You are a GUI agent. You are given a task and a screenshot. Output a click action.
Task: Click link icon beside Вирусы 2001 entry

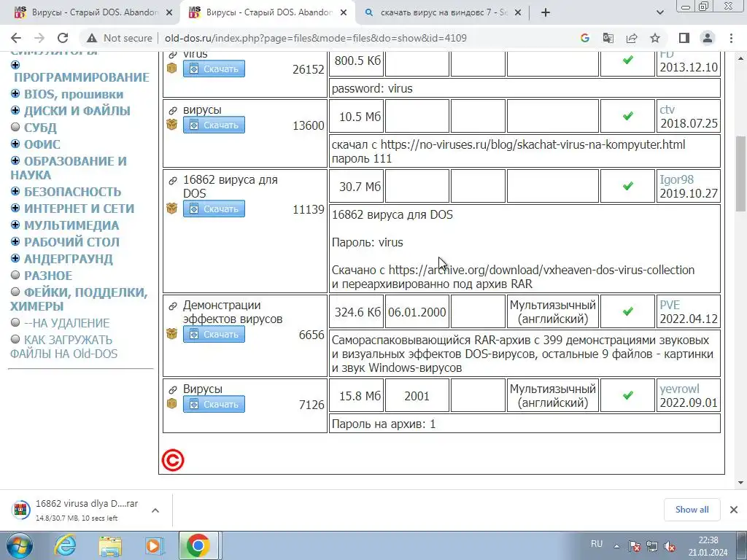173,390
